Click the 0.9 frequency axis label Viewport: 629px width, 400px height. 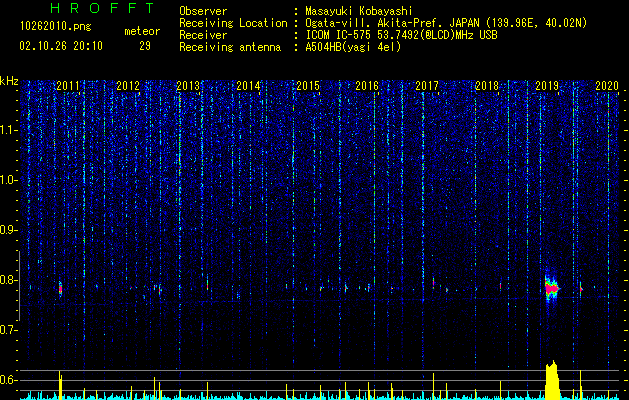[7, 230]
